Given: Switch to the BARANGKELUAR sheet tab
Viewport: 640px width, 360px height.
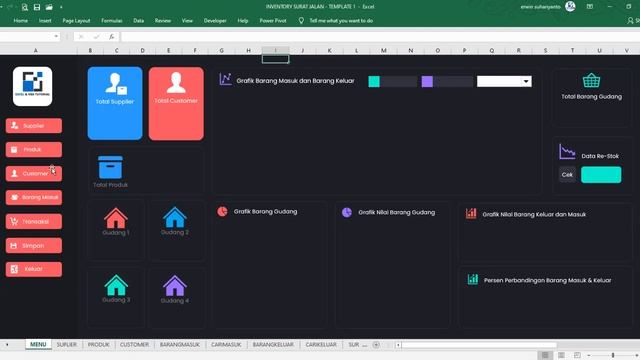Looking at the screenshot, I should [273, 344].
